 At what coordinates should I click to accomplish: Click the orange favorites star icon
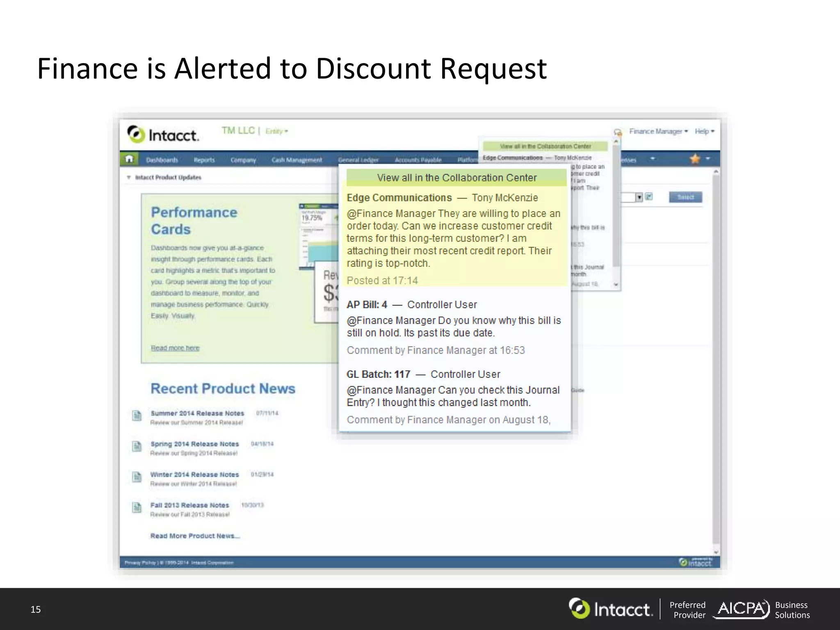point(694,159)
